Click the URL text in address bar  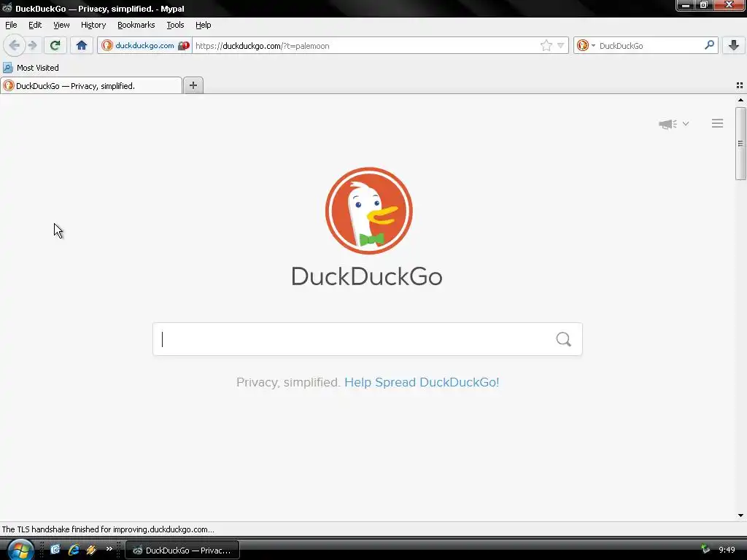pyautogui.click(x=263, y=46)
